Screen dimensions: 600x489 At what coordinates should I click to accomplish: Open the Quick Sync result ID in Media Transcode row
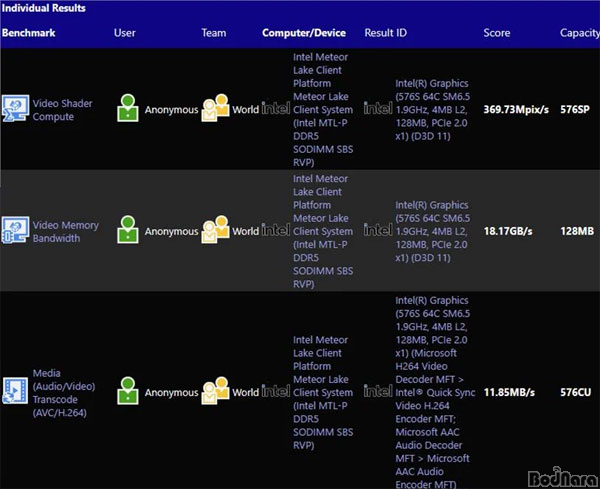point(435,392)
